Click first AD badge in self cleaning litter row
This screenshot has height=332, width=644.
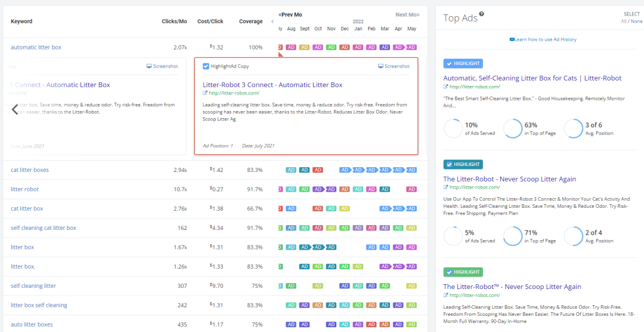(x=291, y=286)
